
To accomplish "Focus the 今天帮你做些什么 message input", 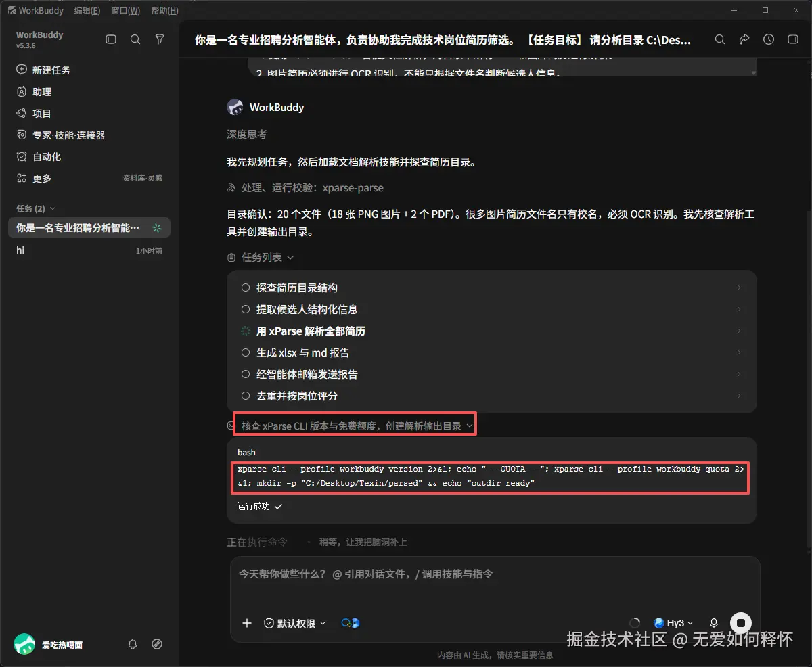I will (x=495, y=574).
